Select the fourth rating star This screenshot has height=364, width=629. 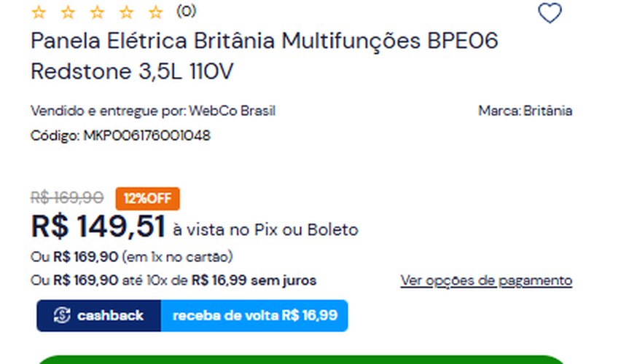126,12
